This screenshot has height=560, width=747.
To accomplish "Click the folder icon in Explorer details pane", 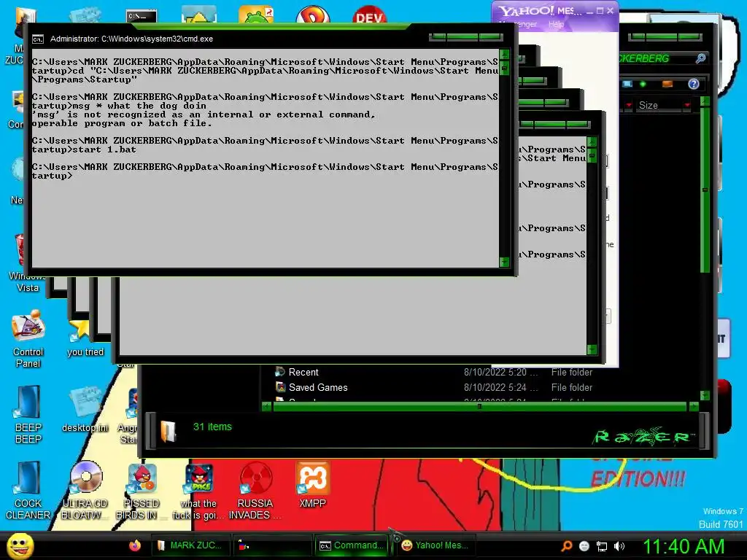I will [x=169, y=432].
